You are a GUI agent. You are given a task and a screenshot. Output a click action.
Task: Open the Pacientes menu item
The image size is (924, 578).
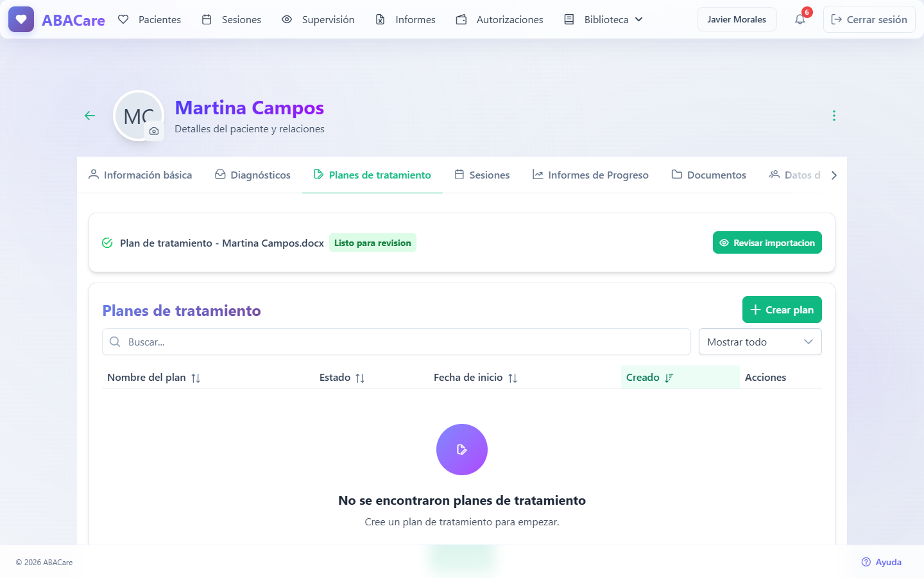[150, 19]
